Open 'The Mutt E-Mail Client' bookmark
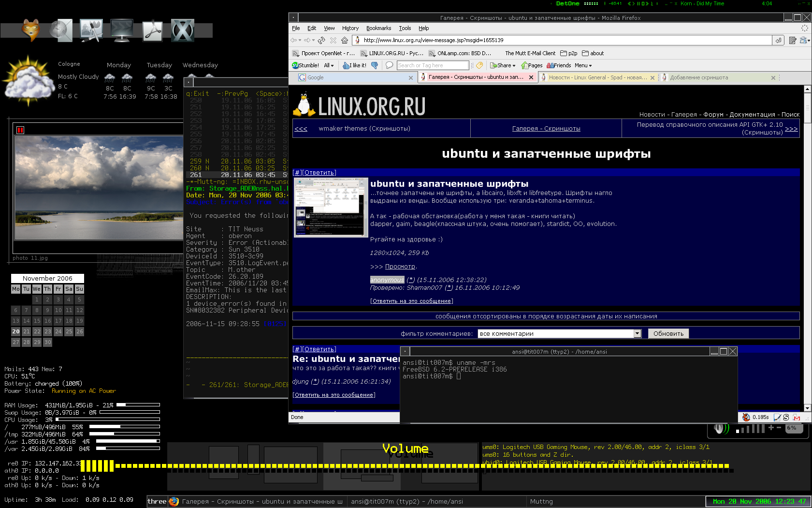 [x=530, y=53]
